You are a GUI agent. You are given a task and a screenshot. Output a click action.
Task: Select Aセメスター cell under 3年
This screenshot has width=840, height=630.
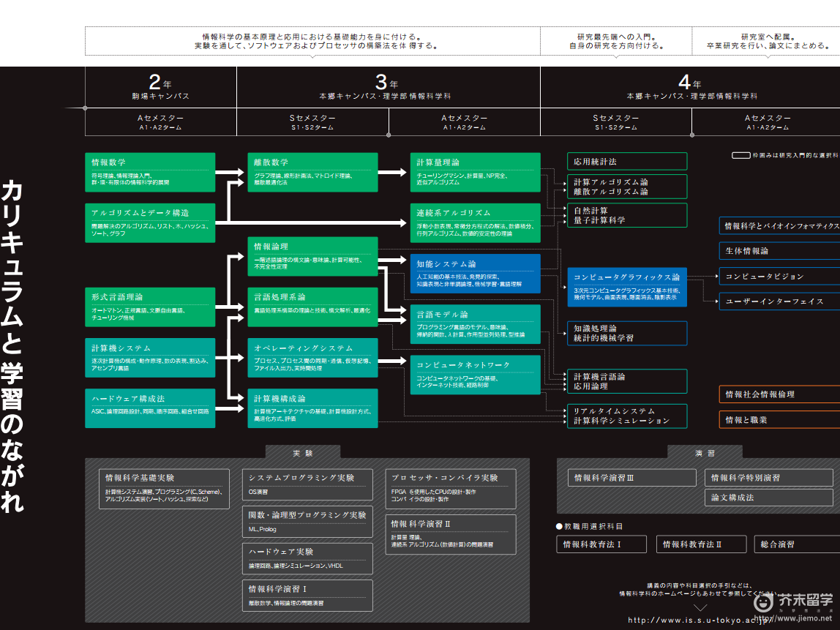click(x=465, y=122)
